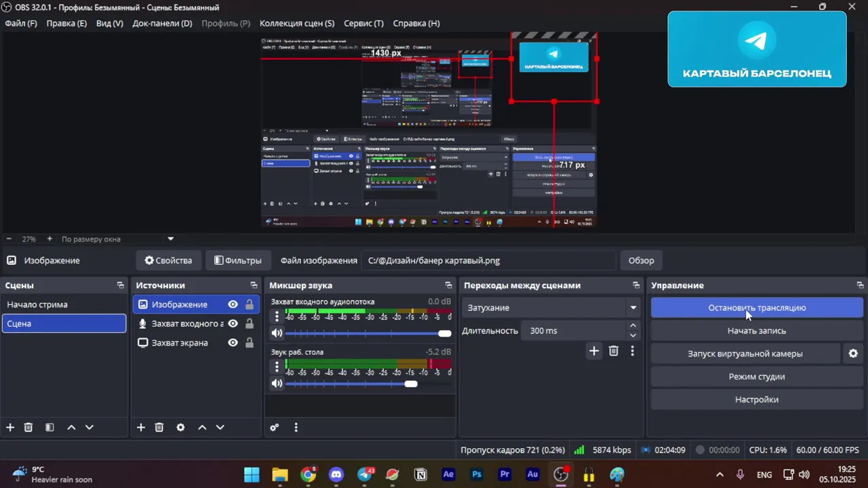Undock the Сцены panel

click(x=120, y=285)
